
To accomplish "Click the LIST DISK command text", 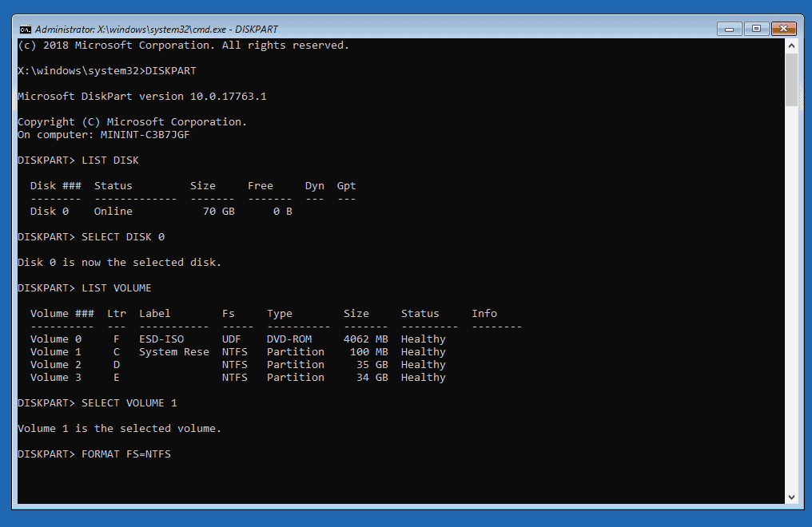I will [x=110, y=160].
